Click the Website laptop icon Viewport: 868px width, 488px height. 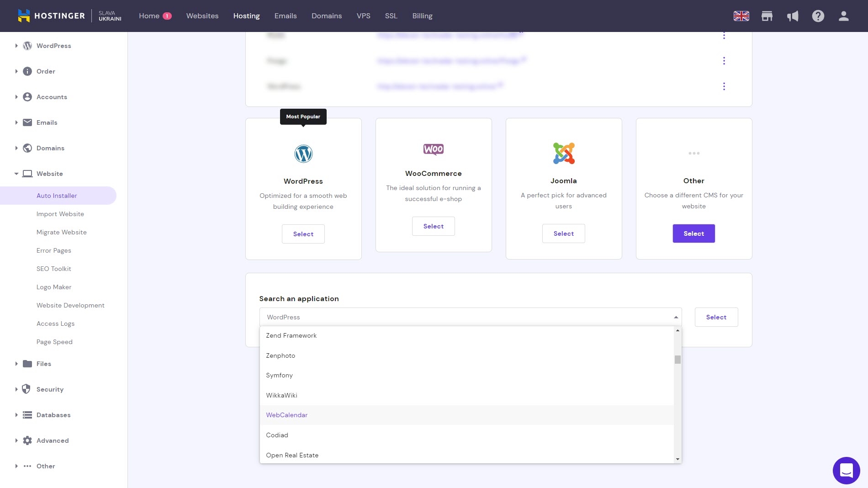(27, 174)
